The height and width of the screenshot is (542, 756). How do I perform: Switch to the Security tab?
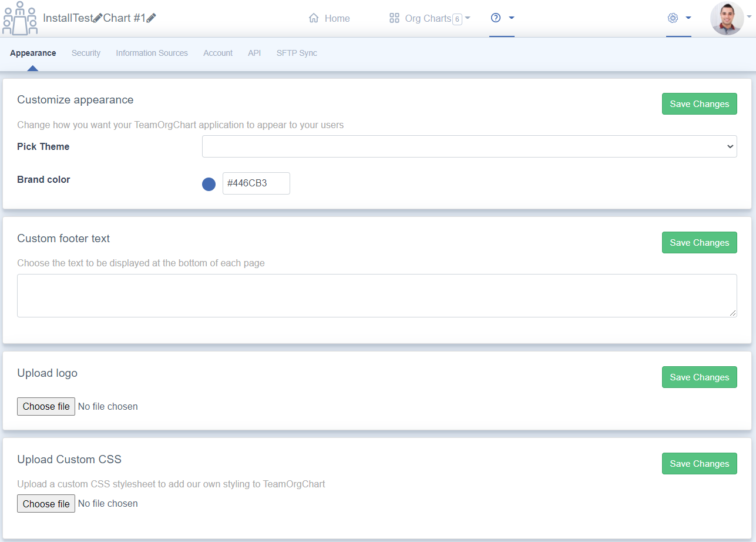[x=86, y=53]
